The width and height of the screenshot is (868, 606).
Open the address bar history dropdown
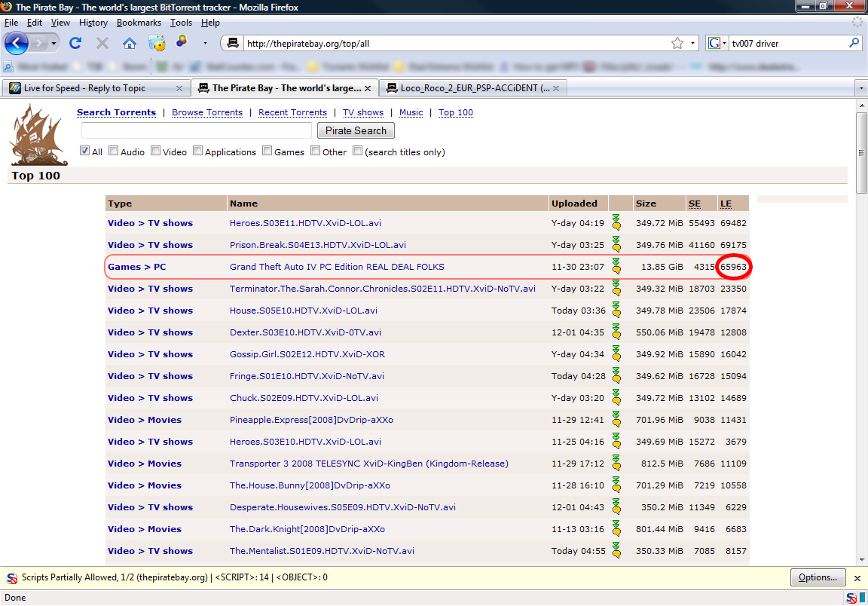pos(692,43)
